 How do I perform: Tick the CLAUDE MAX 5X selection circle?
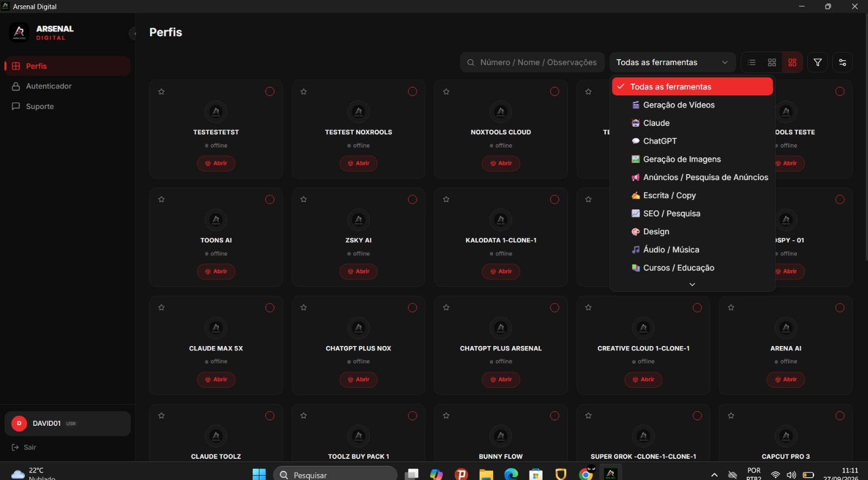270,308
